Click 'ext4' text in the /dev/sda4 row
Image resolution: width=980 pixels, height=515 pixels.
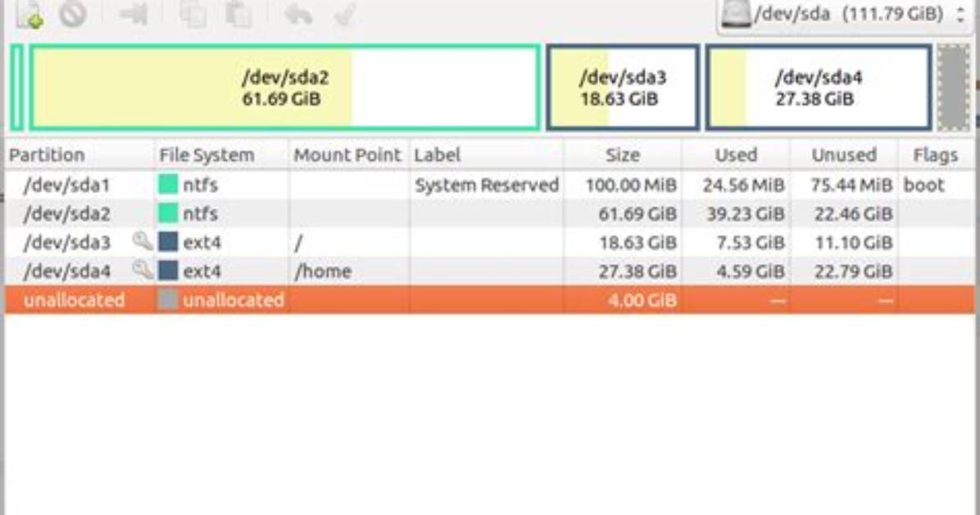click(x=202, y=271)
